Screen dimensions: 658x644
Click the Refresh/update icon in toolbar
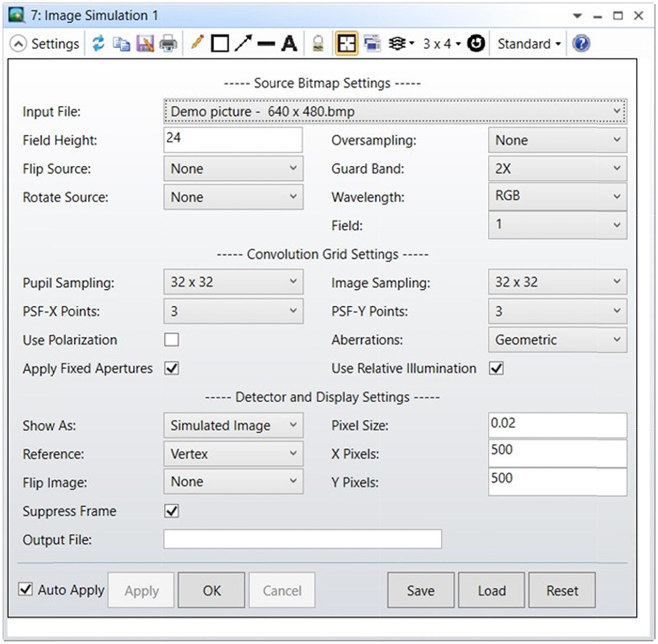(98, 43)
